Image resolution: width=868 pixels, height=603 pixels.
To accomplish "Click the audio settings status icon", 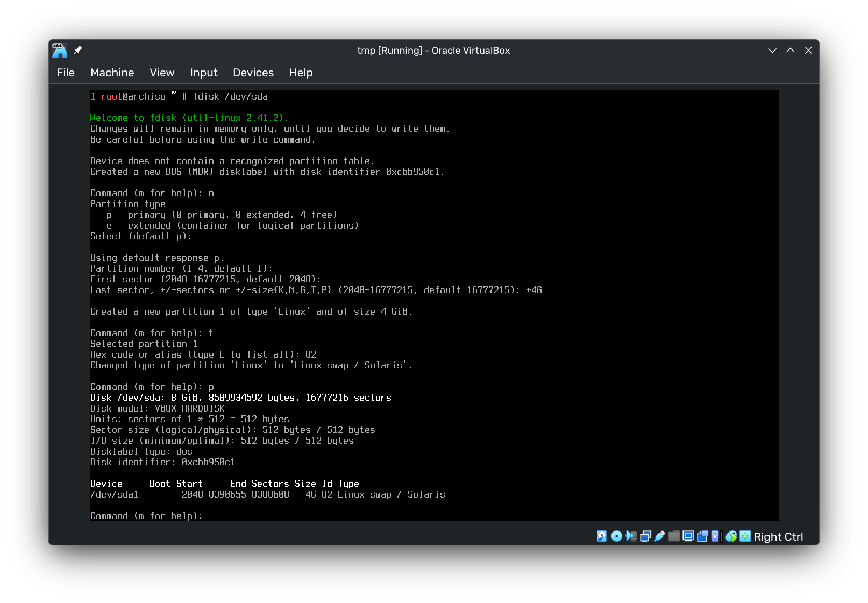I will (631, 536).
